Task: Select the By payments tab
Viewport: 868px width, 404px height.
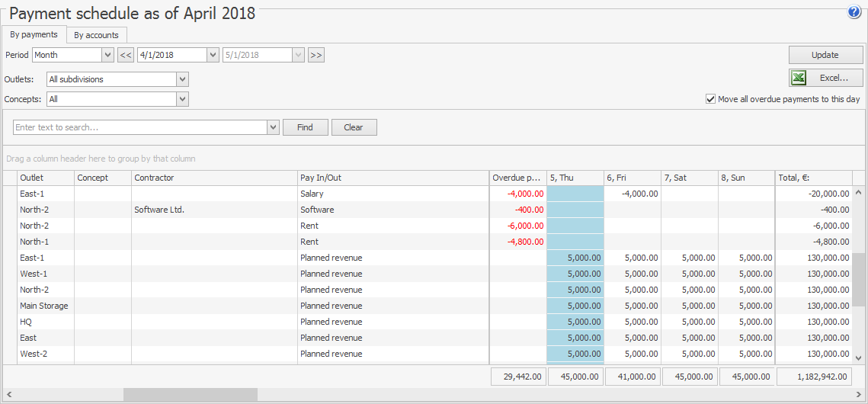Action: click(34, 34)
